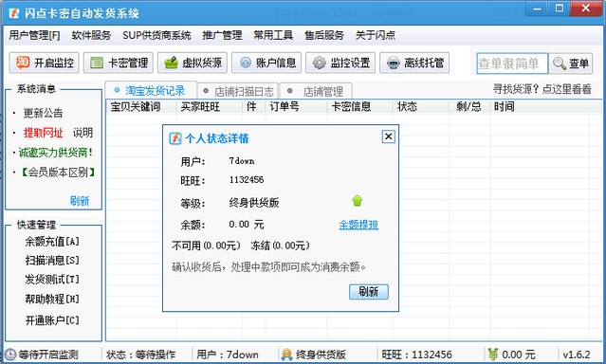Select 余额充值[A] in 快速管理
Screen dimensions: 606x364
click(x=52, y=242)
